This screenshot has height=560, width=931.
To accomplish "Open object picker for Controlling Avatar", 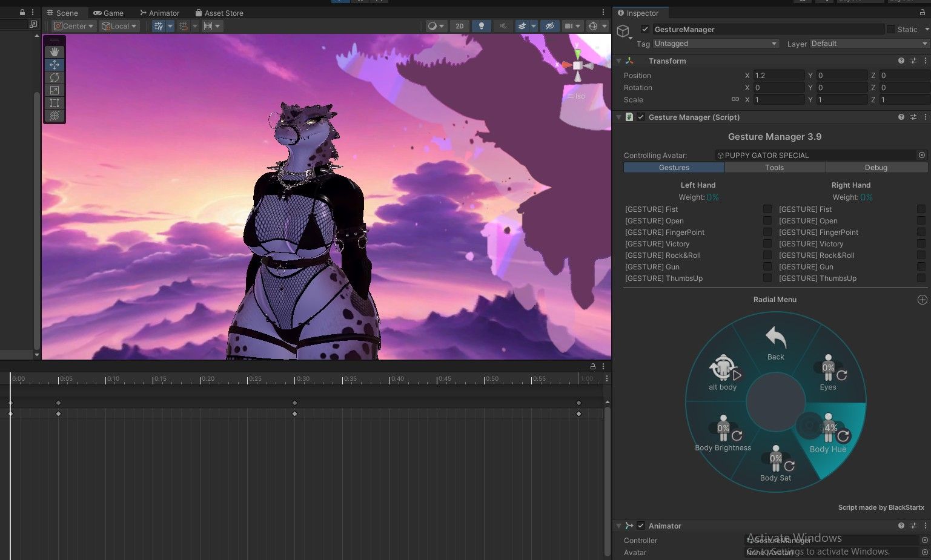I will [922, 156].
